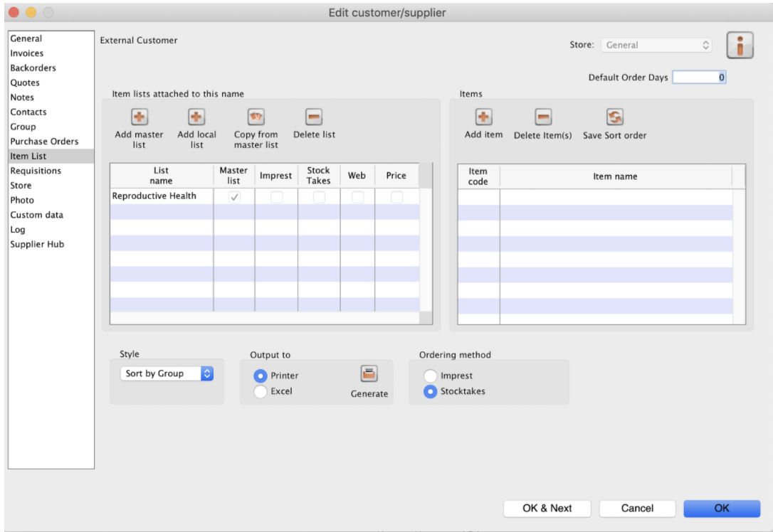Click the Add local list icon

[x=196, y=117]
